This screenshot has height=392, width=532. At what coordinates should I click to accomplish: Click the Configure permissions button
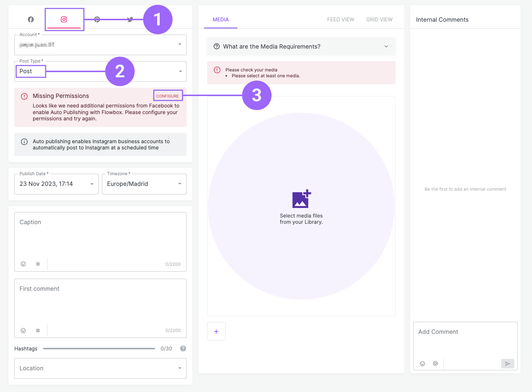167,96
